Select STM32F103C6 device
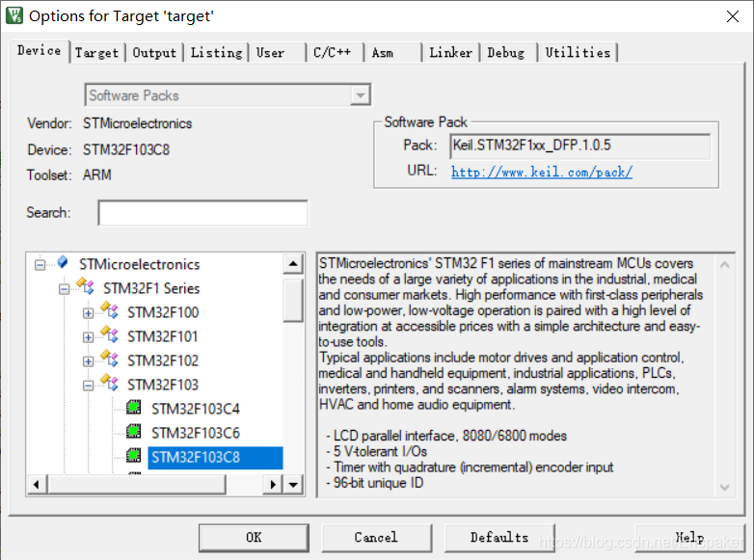Image resolution: width=754 pixels, height=560 pixels. coord(195,433)
